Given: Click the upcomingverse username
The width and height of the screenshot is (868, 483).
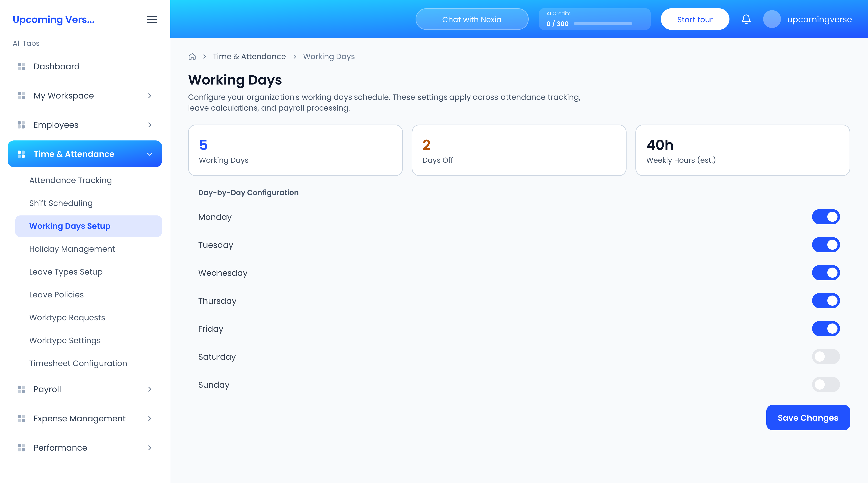Looking at the screenshot, I should point(819,19).
